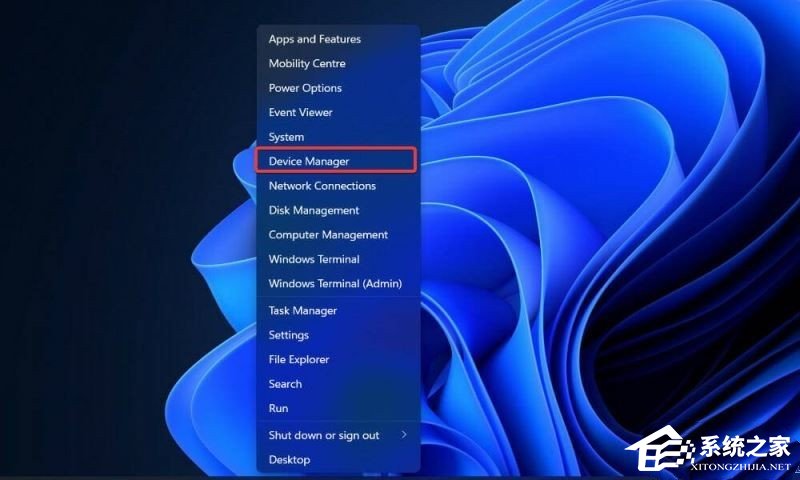Click the System menu item
This screenshot has width=800, height=480.
coord(286,137)
